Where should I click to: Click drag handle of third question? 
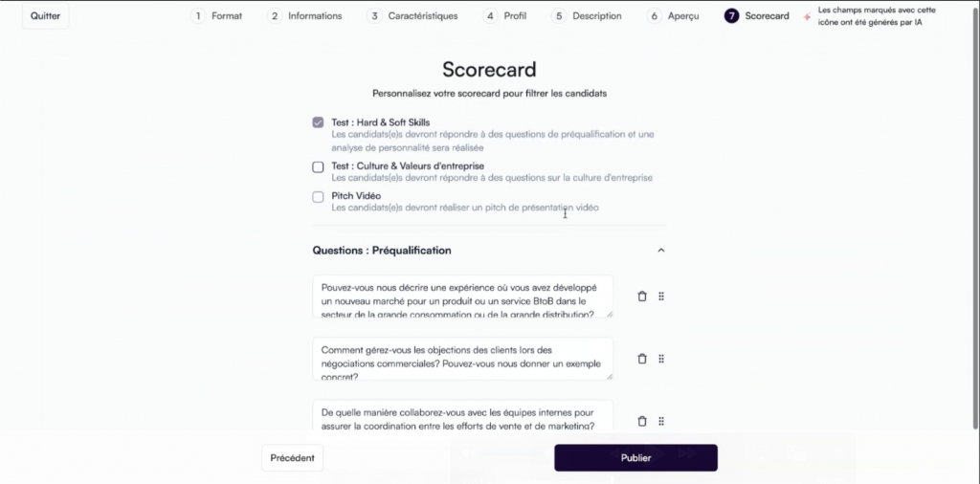tap(661, 421)
